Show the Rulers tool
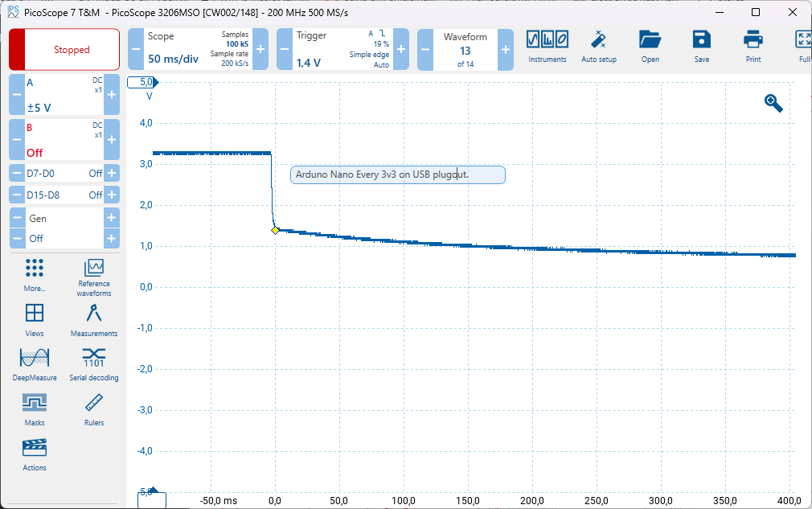The image size is (812, 509). tap(93, 408)
